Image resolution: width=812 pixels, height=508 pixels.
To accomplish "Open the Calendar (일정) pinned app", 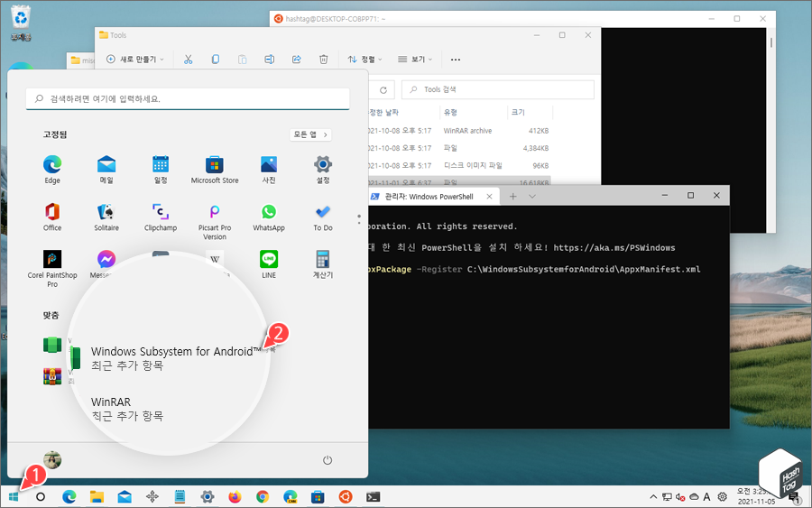I will coord(161,170).
